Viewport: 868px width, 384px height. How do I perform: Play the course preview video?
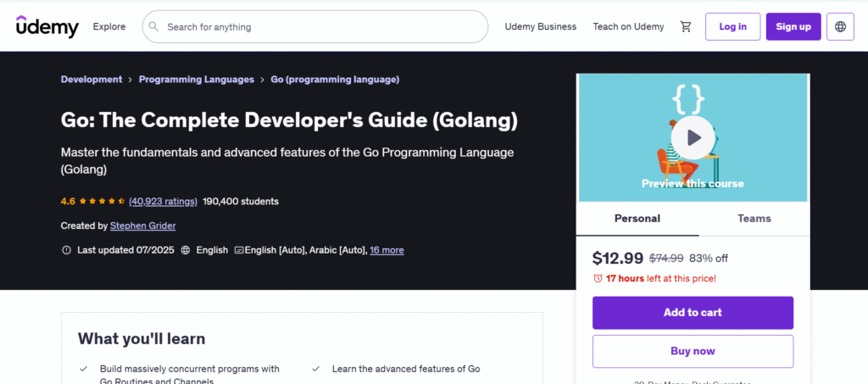693,138
